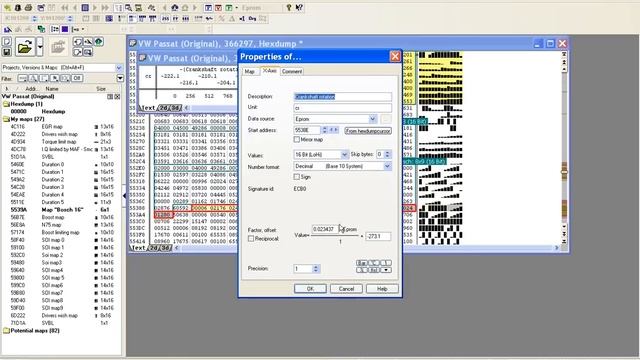The width and height of the screenshot is (640, 360).
Task: Click the Bar unit preset button
Action: tap(362, 263)
